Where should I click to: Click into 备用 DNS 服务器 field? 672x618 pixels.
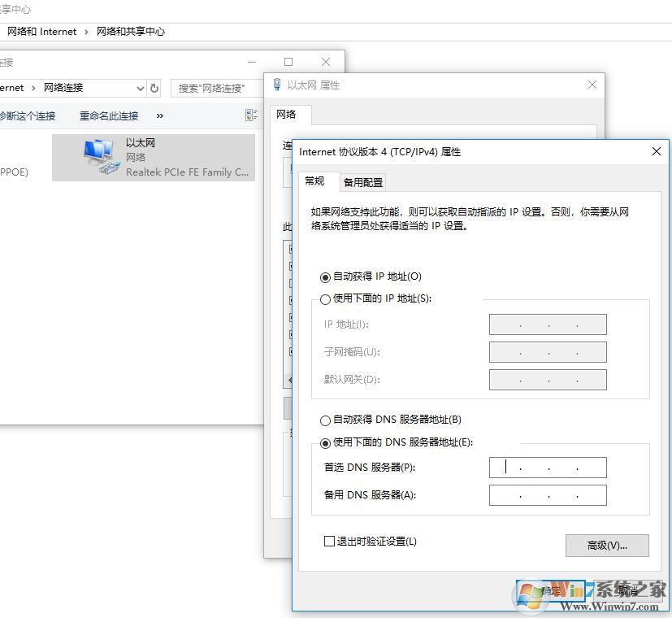548,495
